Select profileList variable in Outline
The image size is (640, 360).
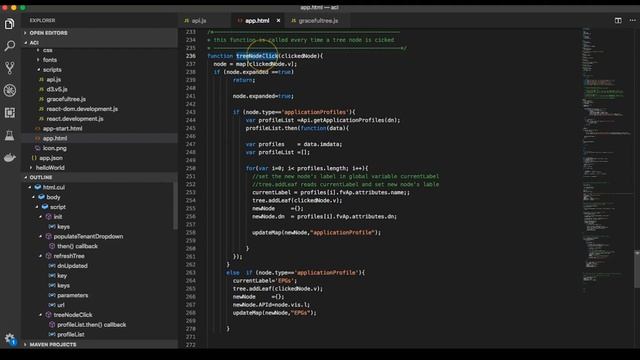click(x=71, y=334)
